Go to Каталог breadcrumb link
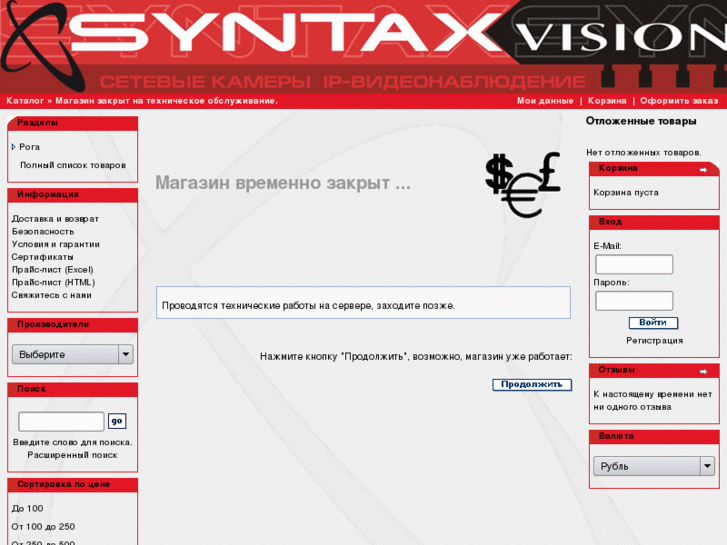 (25, 101)
